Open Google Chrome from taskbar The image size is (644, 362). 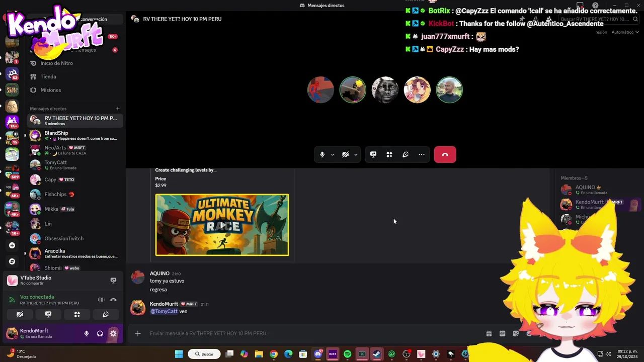pyautogui.click(x=273, y=354)
